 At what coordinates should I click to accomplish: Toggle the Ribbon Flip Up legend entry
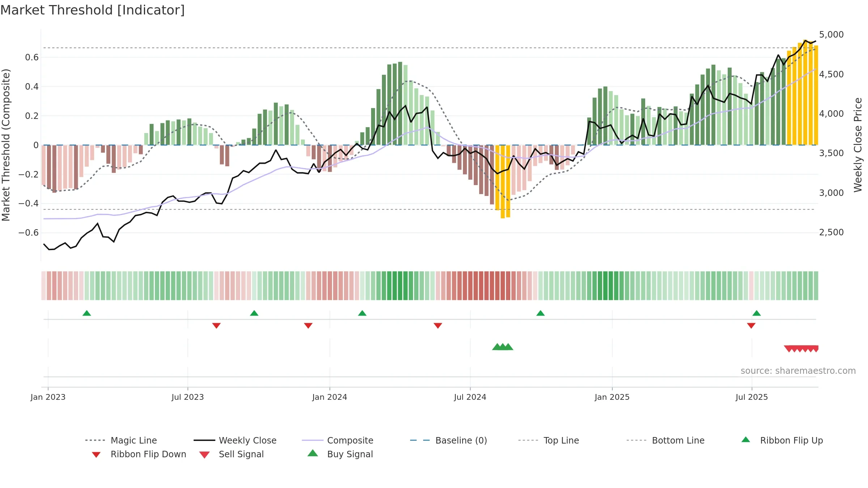pyautogui.click(x=782, y=440)
